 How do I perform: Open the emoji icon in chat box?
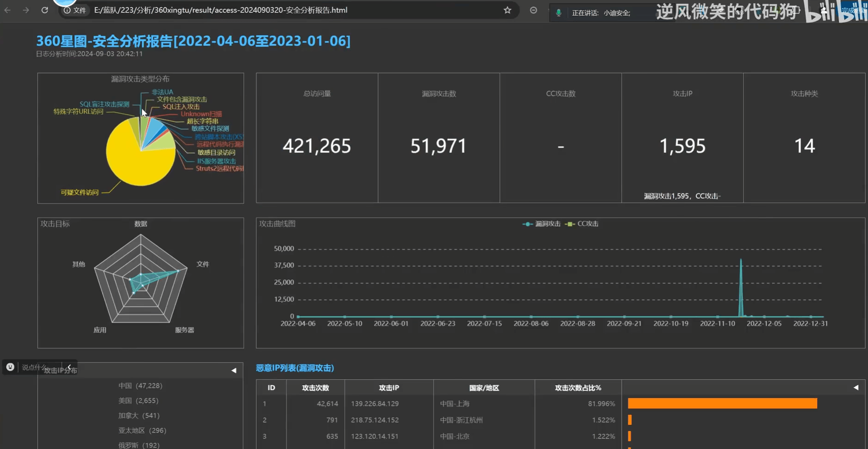pyautogui.click(x=10, y=367)
